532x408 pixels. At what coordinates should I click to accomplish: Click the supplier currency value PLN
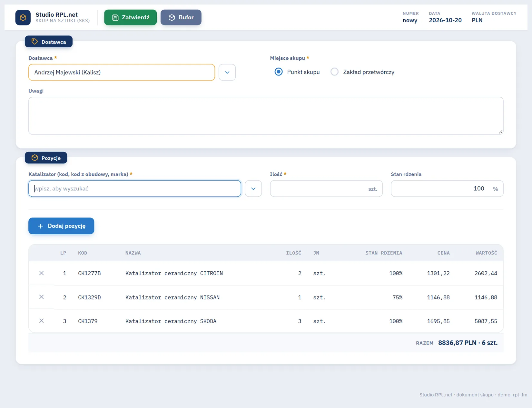pyautogui.click(x=477, y=20)
